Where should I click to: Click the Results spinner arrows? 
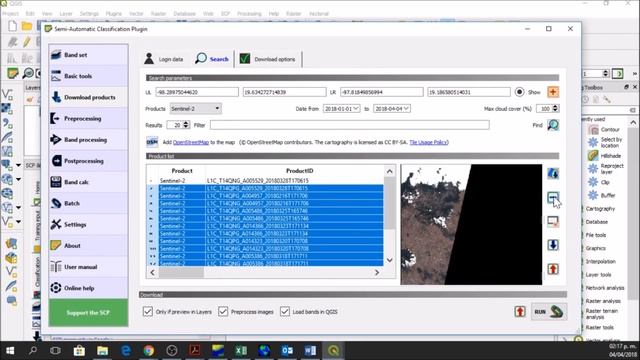pyautogui.click(x=186, y=125)
